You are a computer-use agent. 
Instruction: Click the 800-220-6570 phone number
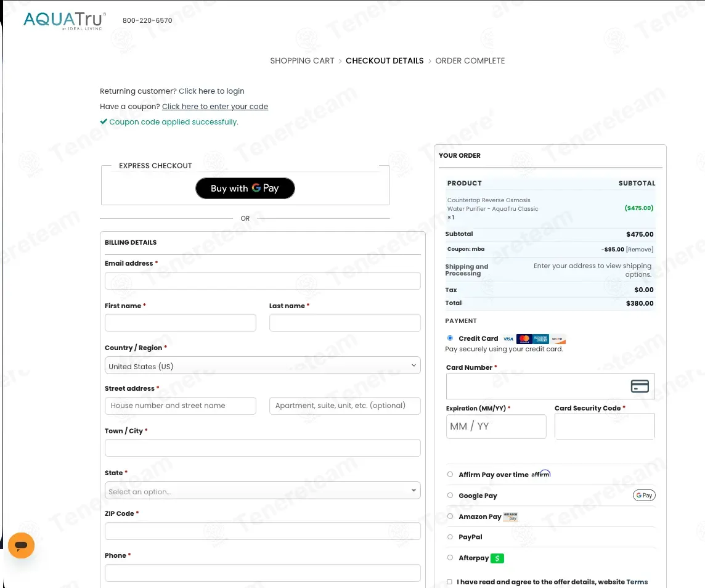(147, 21)
